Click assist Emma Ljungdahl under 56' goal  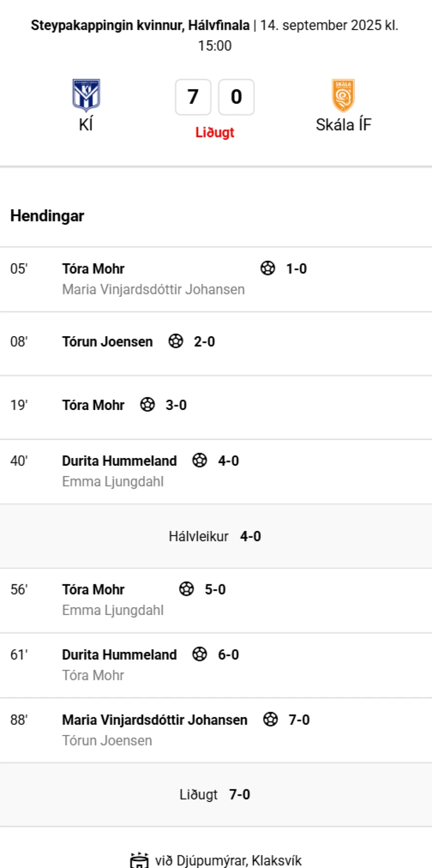click(x=113, y=610)
